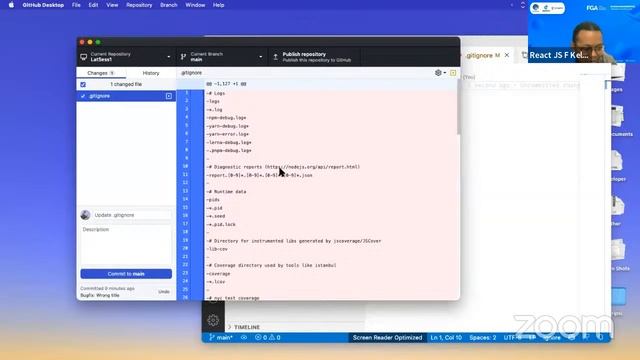Click the yellow modified icon in the diff header

coord(453,73)
